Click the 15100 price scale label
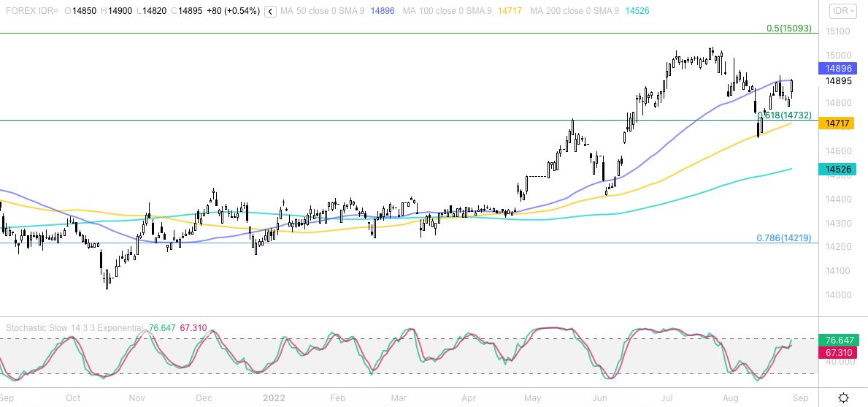The image size is (868, 407). click(838, 31)
